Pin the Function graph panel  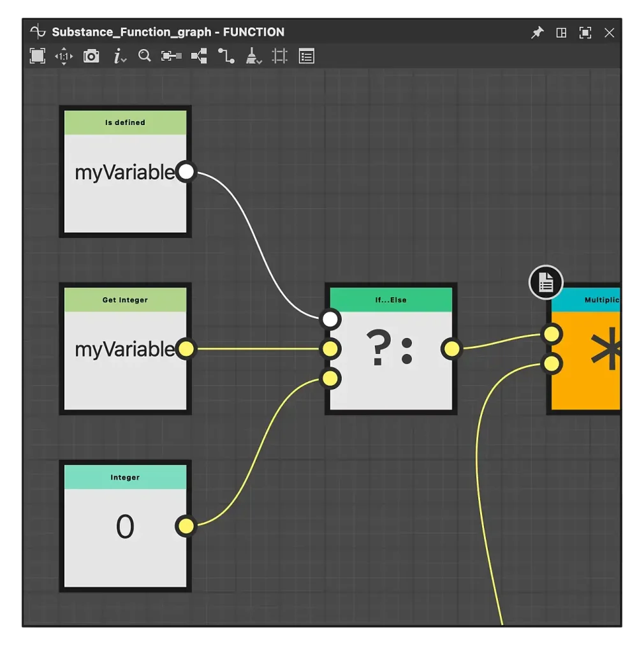[x=537, y=33]
